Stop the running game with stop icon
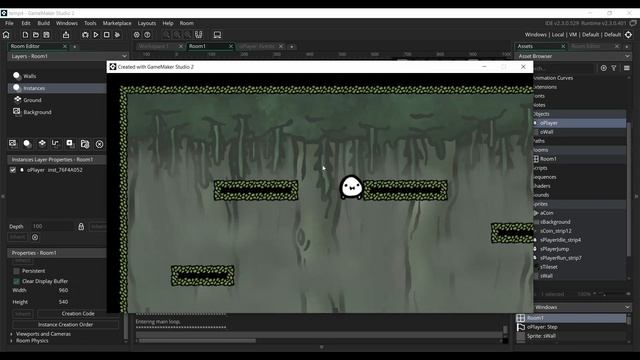The height and width of the screenshot is (360, 640). [107, 35]
